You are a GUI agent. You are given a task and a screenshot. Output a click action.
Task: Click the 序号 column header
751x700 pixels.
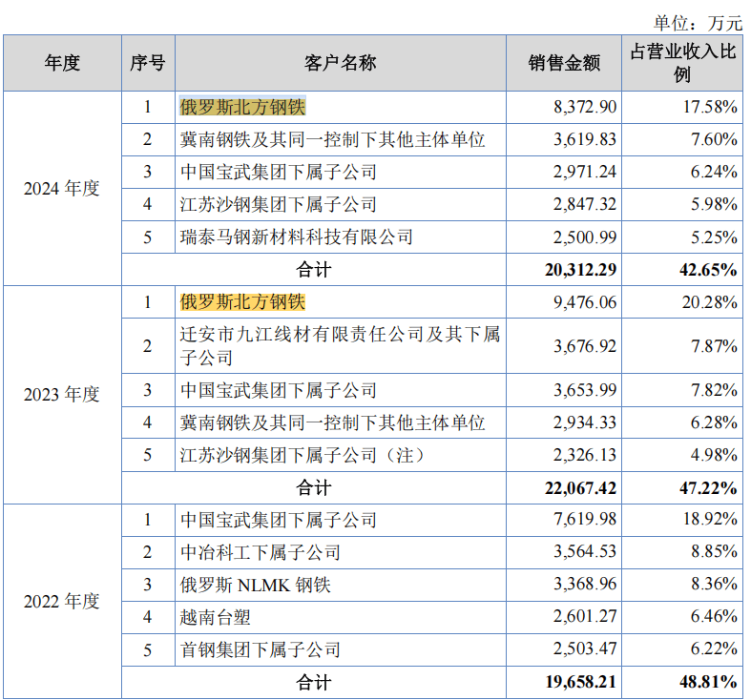point(148,63)
